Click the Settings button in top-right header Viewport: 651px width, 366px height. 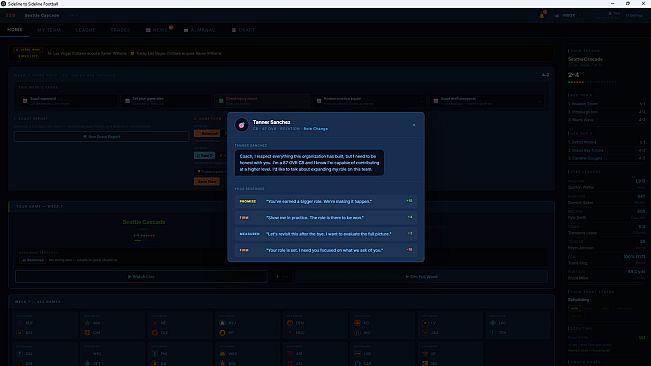point(634,15)
